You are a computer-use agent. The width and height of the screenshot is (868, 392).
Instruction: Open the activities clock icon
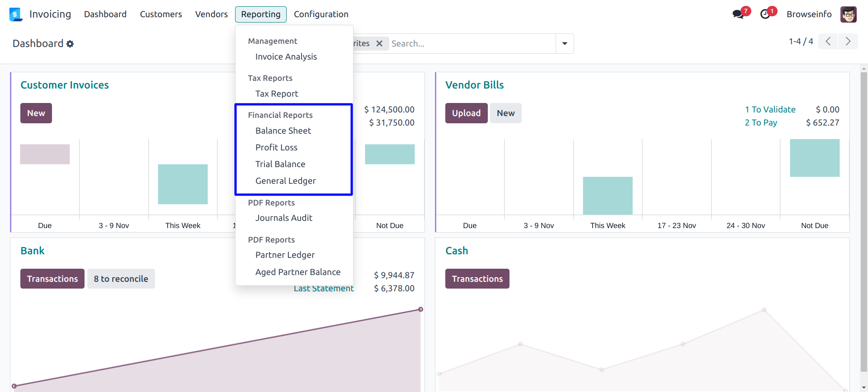(765, 14)
